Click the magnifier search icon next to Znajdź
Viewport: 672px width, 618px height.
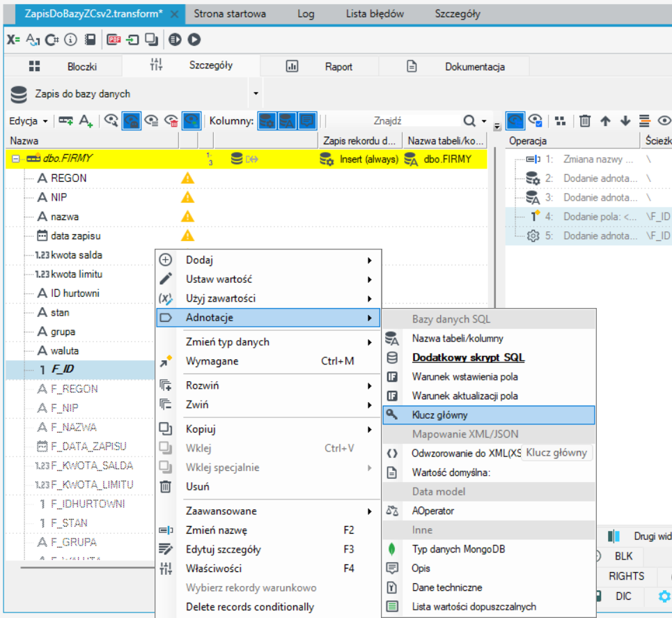click(470, 121)
